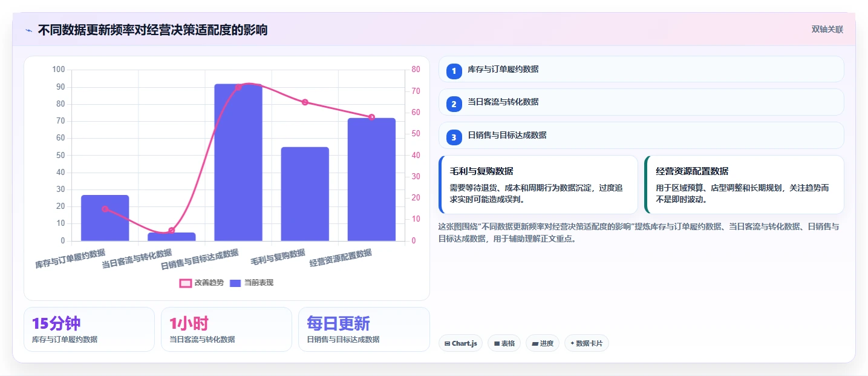Click x-axis label 经营资源配置数据

click(341, 258)
